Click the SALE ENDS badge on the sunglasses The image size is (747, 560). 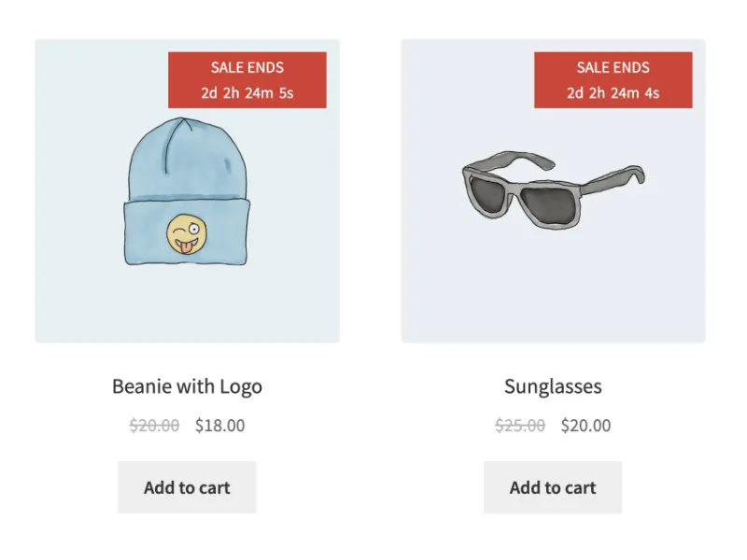612,66
